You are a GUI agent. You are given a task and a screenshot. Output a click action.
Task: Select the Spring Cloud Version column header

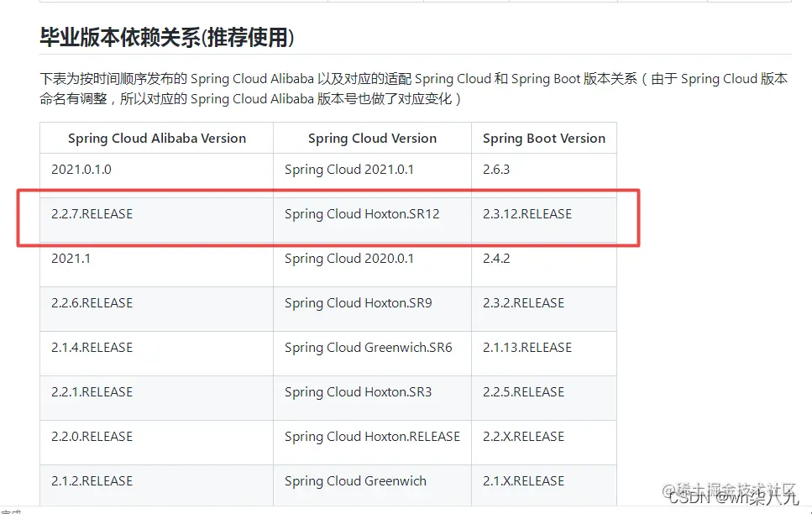(372, 138)
